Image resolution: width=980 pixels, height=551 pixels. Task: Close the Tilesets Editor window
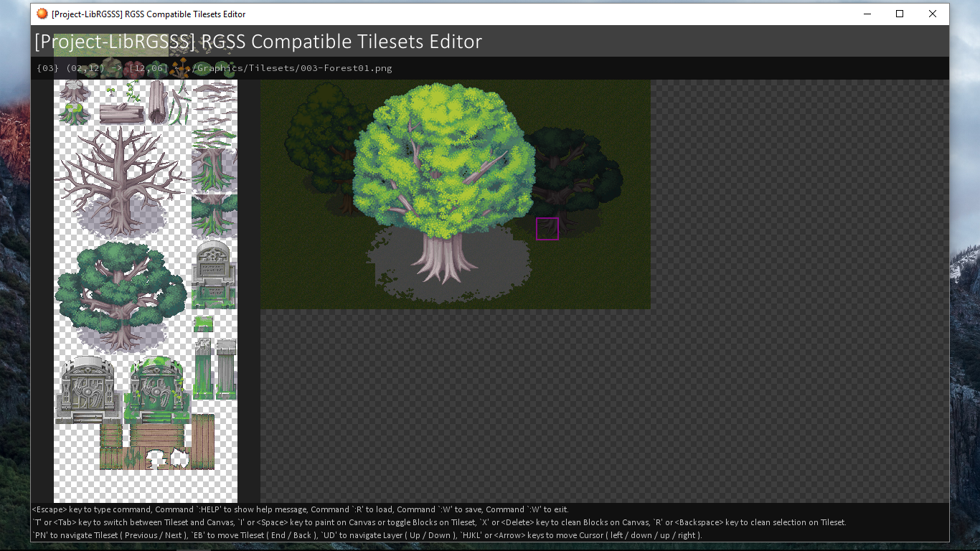(933, 14)
